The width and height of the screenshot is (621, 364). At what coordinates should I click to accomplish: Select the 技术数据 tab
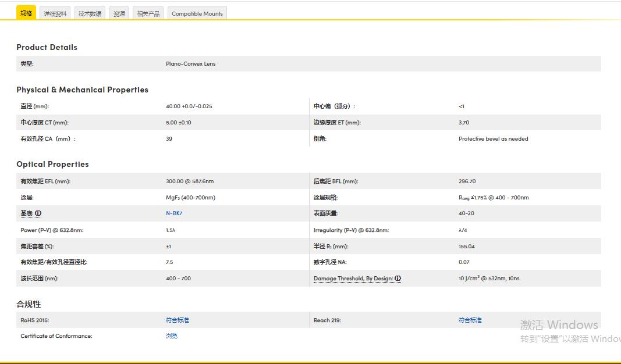click(x=90, y=13)
